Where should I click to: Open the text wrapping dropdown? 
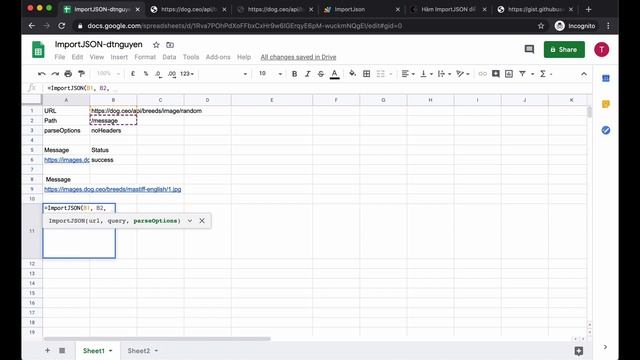(x=444, y=74)
